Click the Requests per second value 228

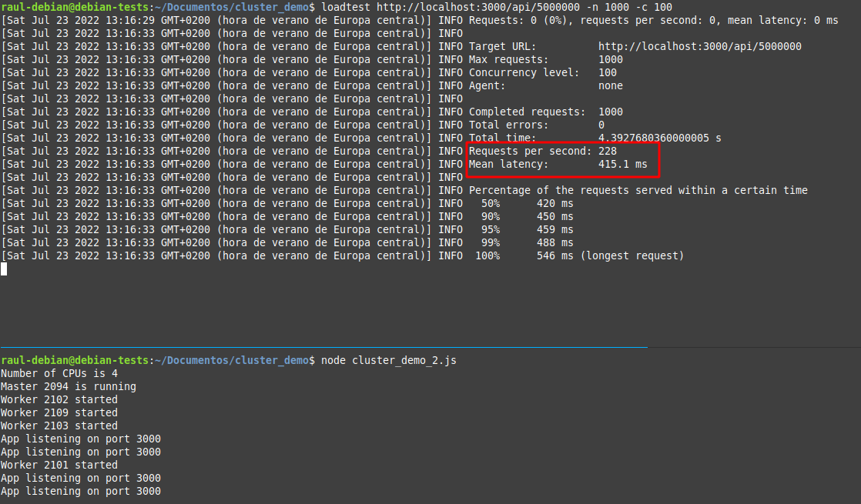point(608,151)
